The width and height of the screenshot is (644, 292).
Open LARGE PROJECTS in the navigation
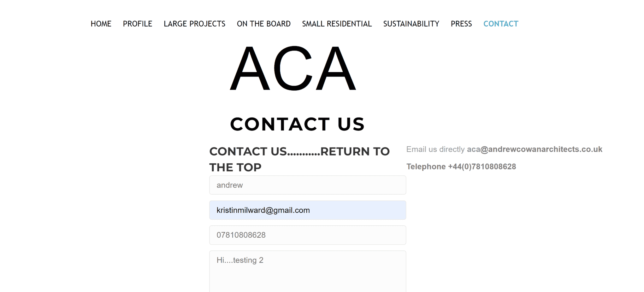[194, 24]
